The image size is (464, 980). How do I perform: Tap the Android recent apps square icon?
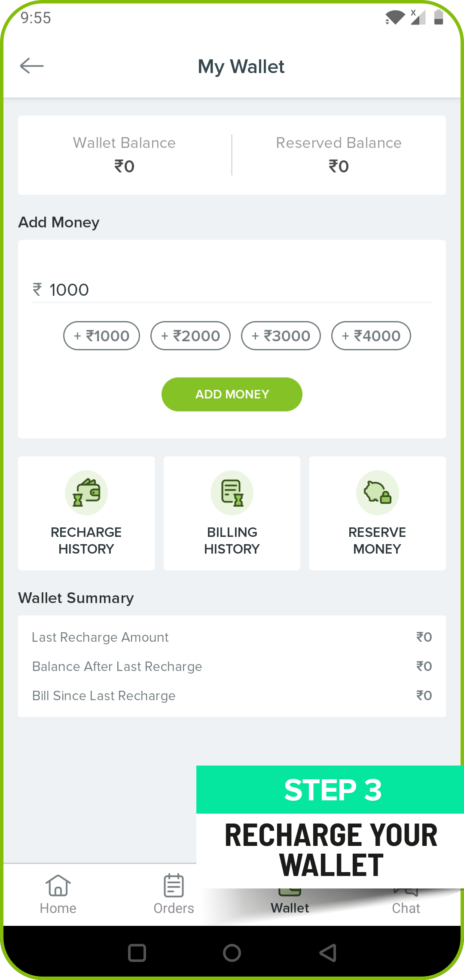pyautogui.click(x=137, y=953)
